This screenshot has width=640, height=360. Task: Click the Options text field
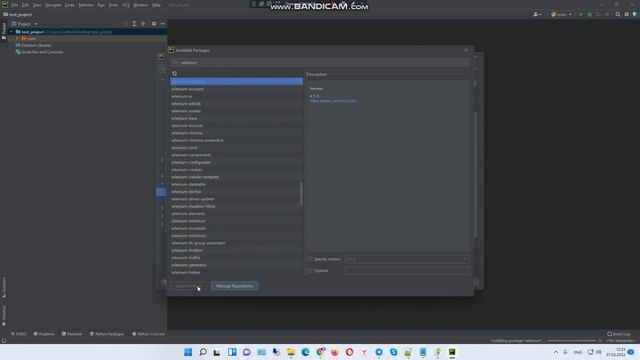pos(407,271)
